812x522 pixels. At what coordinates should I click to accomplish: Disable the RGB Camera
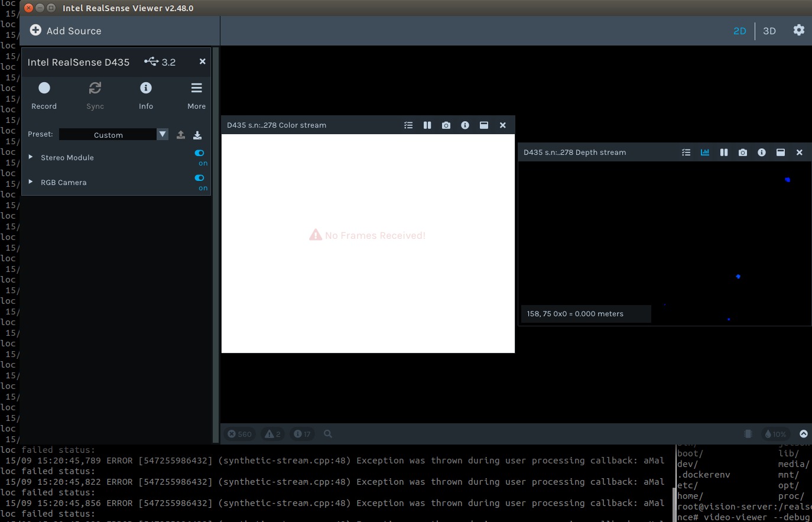(199, 177)
